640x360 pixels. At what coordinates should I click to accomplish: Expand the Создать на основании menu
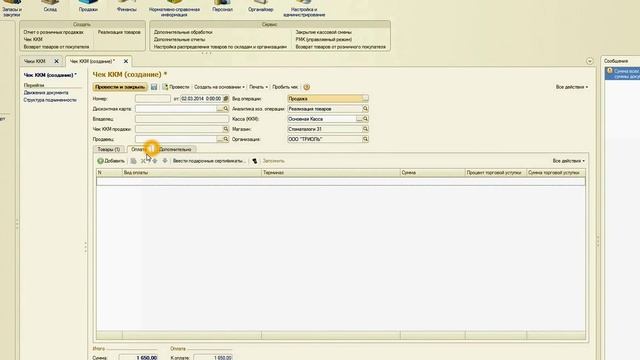[219, 87]
